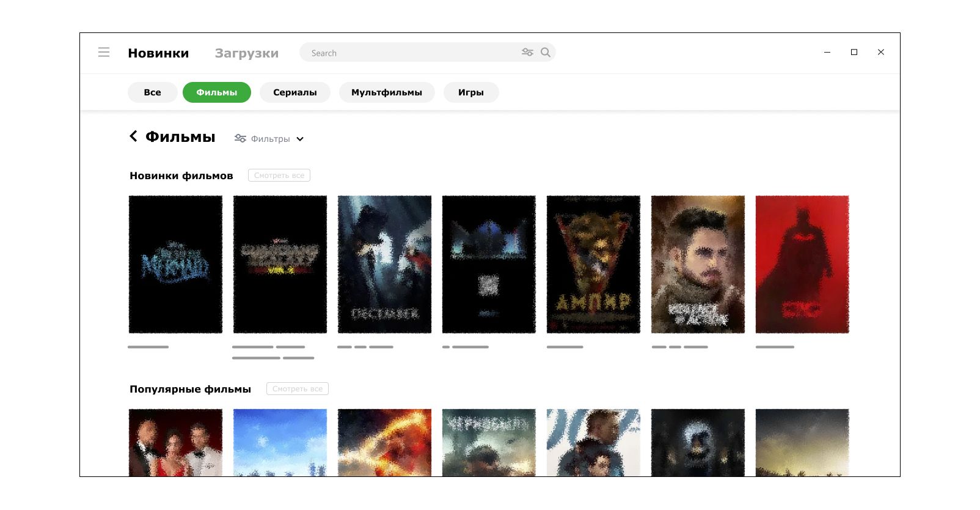Click the search filter sliders icon
This screenshot has width=980, height=510.
click(x=527, y=53)
